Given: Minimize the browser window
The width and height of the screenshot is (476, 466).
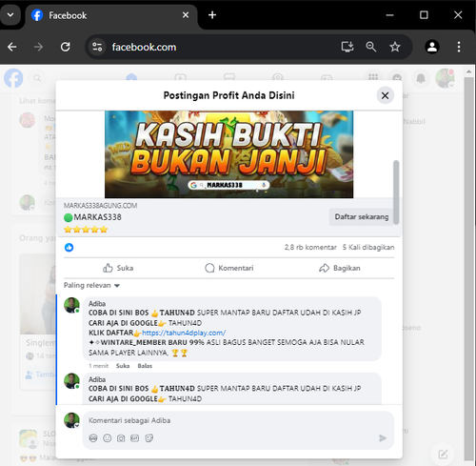Looking at the screenshot, I should click(x=390, y=15).
